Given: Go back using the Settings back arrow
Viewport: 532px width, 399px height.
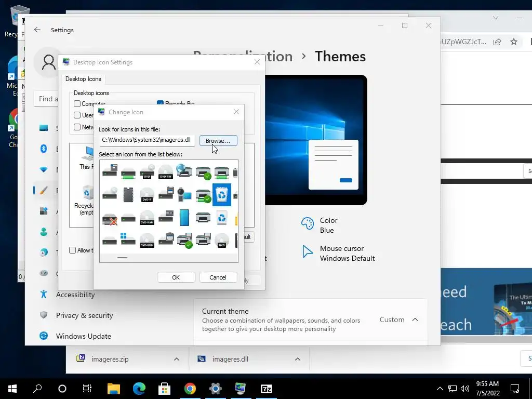Looking at the screenshot, I should [37, 30].
